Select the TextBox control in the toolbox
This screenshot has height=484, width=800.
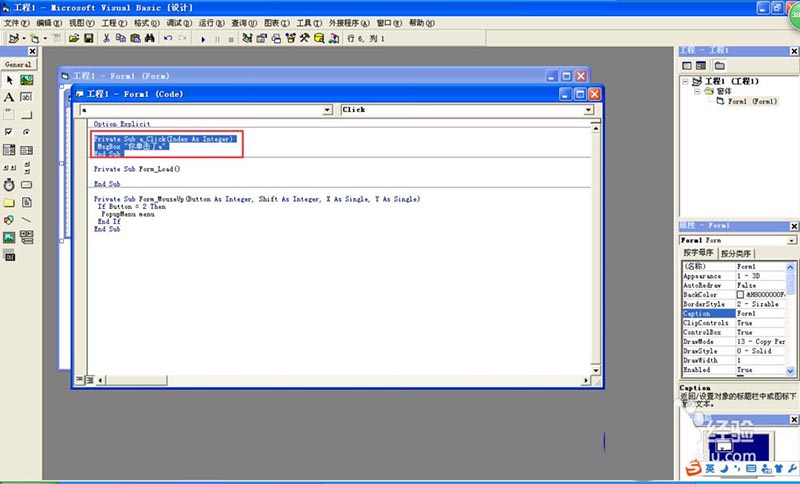(x=27, y=97)
